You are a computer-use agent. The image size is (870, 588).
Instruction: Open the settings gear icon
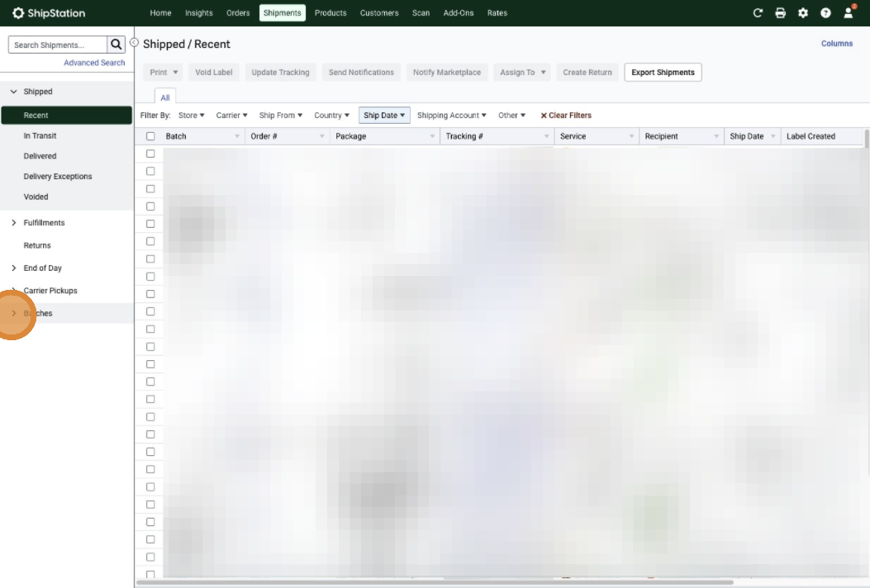pyautogui.click(x=803, y=13)
